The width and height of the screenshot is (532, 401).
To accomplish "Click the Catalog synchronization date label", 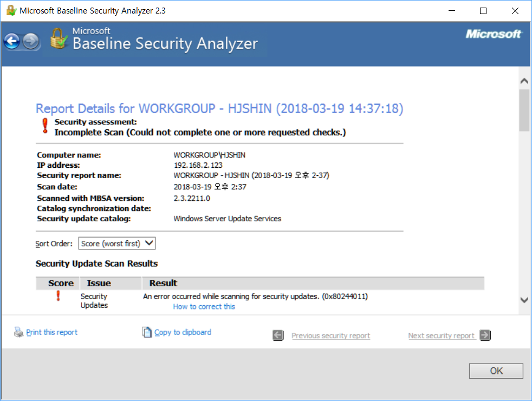I will click(x=94, y=208).
